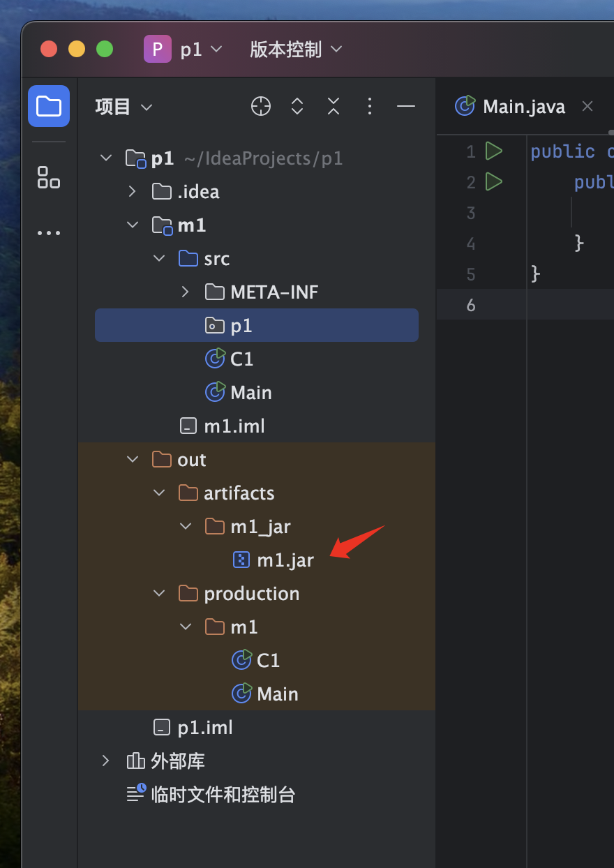
Task: Click the collapse all icon in project toolbar
Action: pos(334,107)
